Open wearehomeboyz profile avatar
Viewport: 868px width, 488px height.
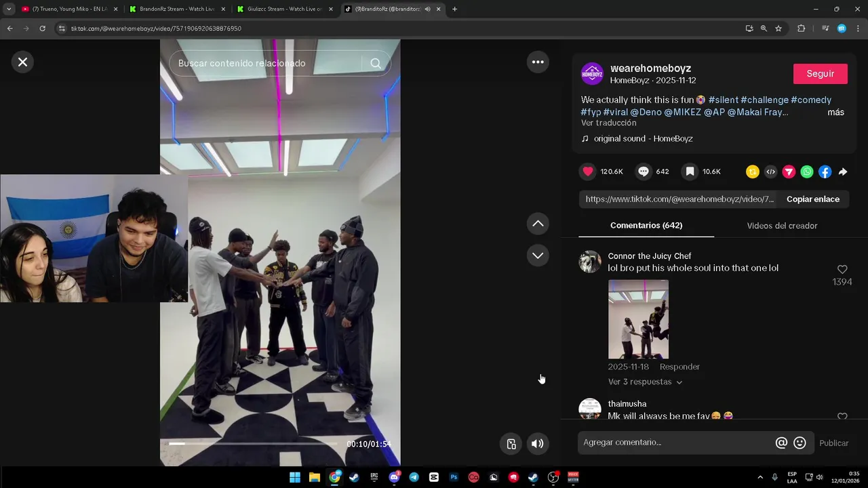(x=592, y=74)
